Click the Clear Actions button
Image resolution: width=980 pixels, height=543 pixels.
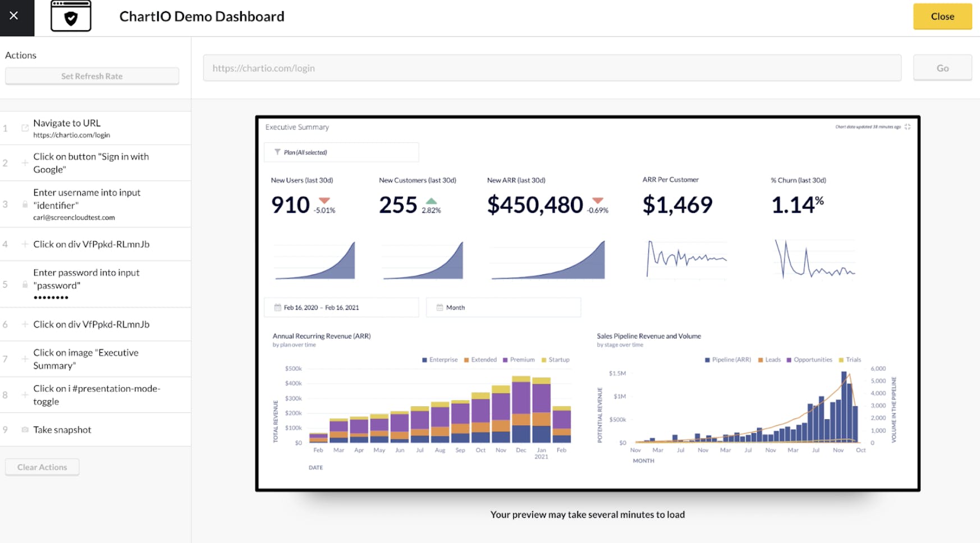tap(42, 467)
